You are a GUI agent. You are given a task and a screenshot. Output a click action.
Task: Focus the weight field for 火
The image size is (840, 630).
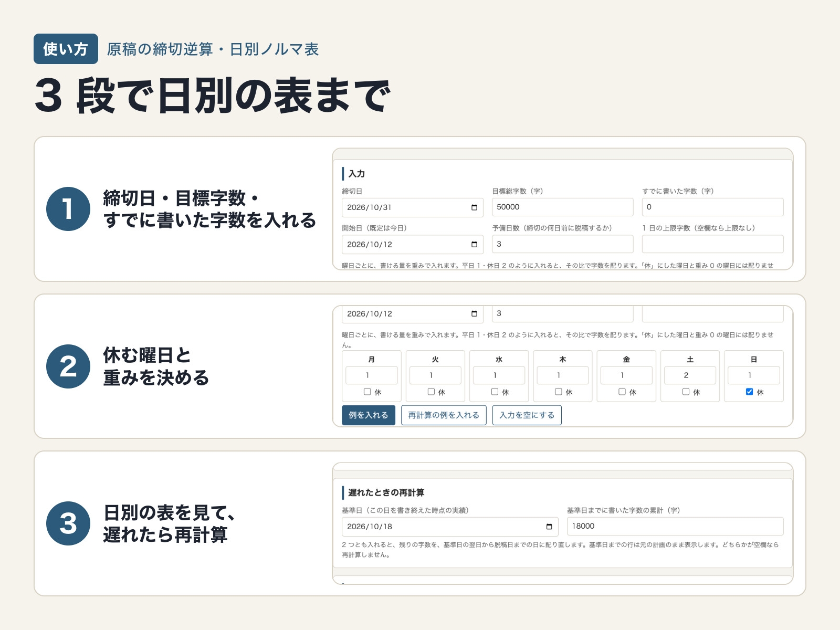(x=435, y=375)
